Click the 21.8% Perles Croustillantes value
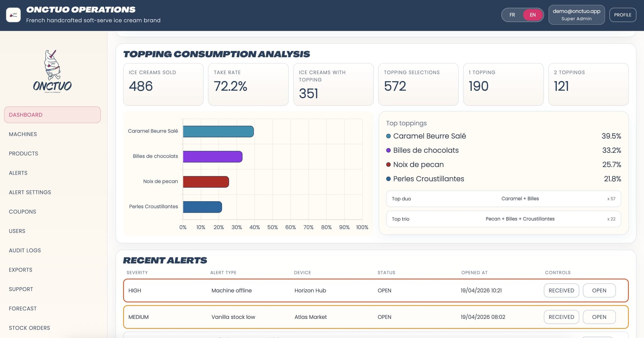Screen dimensions: 644x338 [612, 179]
